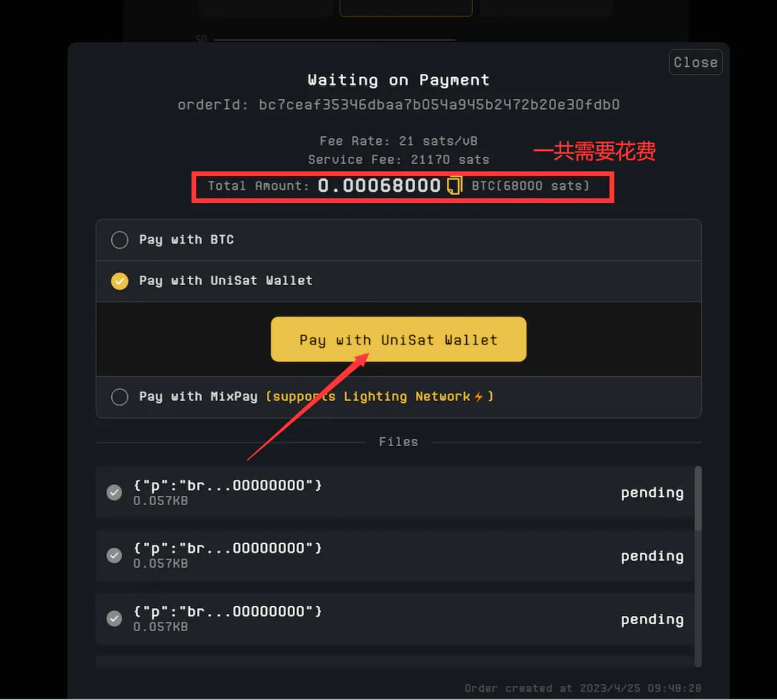Open the third pending file entry
This screenshot has width=777, height=700.
click(395, 618)
